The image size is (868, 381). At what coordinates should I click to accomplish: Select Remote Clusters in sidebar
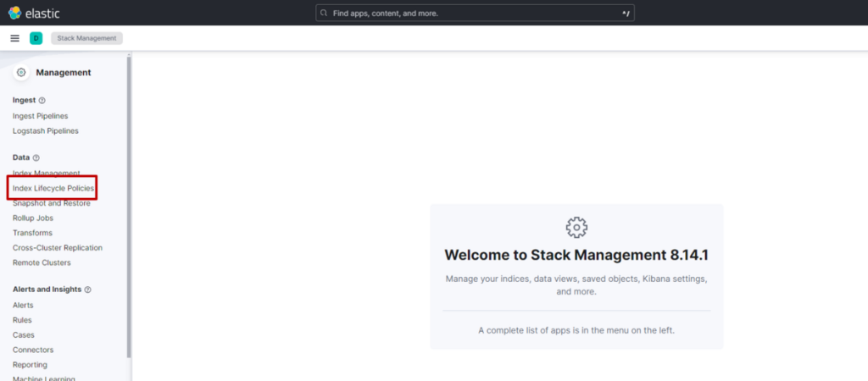pos(42,262)
